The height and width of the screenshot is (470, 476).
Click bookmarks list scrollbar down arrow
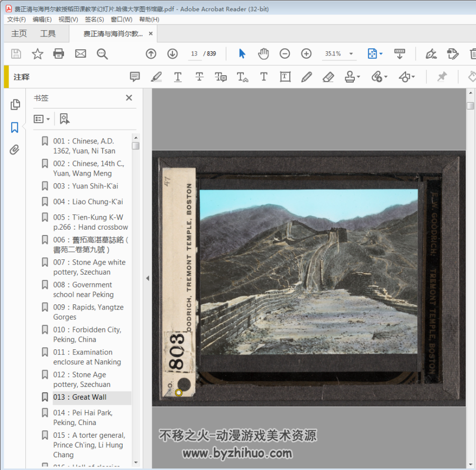click(136, 463)
